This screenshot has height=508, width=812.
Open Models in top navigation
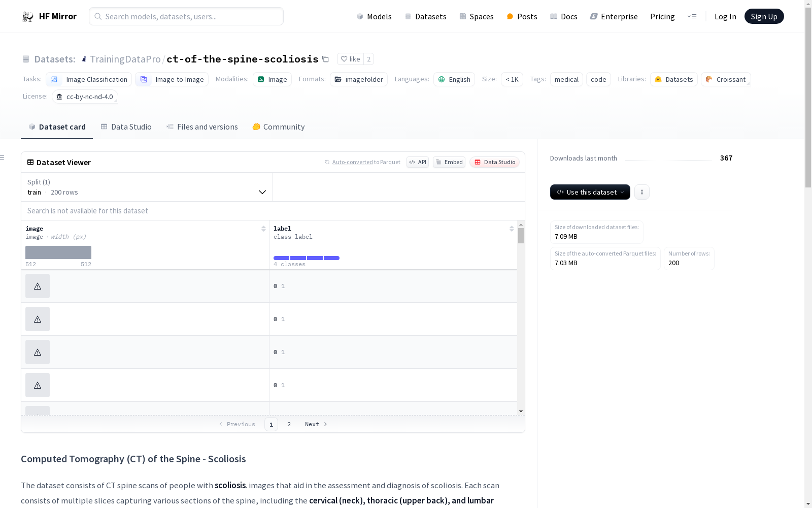tap(374, 16)
